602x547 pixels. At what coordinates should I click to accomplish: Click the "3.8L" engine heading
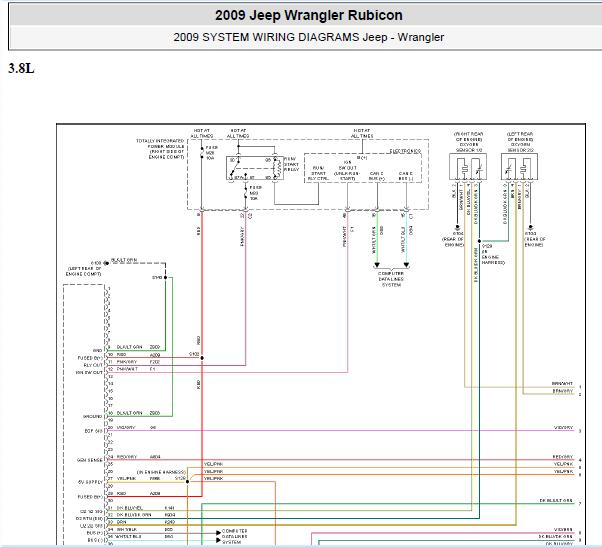pos(21,68)
